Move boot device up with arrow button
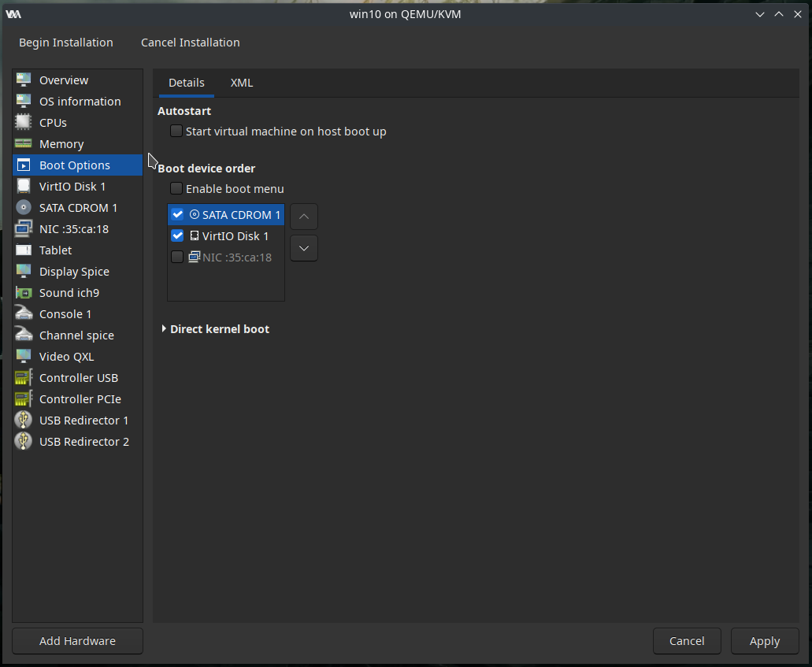The image size is (812, 667). pyautogui.click(x=304, y=216)
